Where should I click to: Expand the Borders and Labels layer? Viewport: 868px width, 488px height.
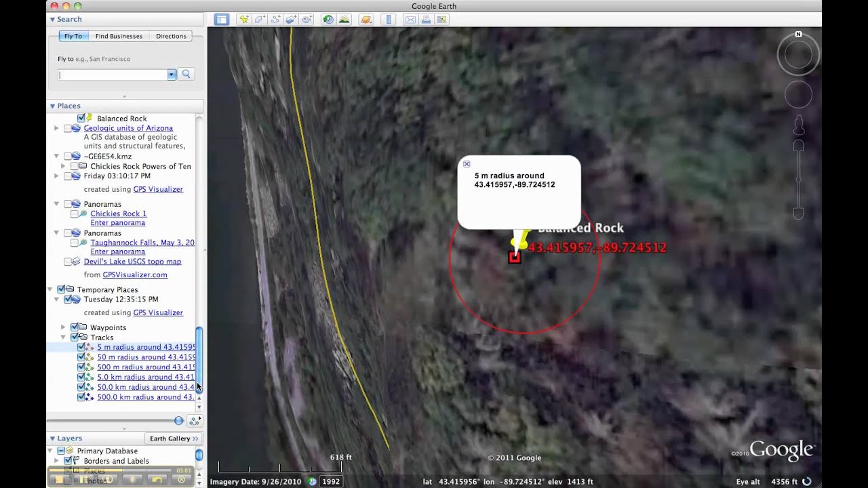coord(56,461)
